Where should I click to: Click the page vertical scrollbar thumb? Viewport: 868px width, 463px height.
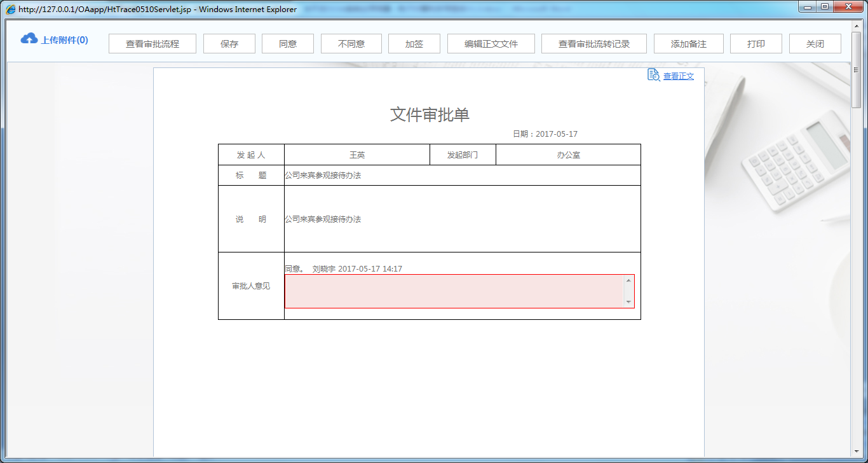(x=856, y=70)
